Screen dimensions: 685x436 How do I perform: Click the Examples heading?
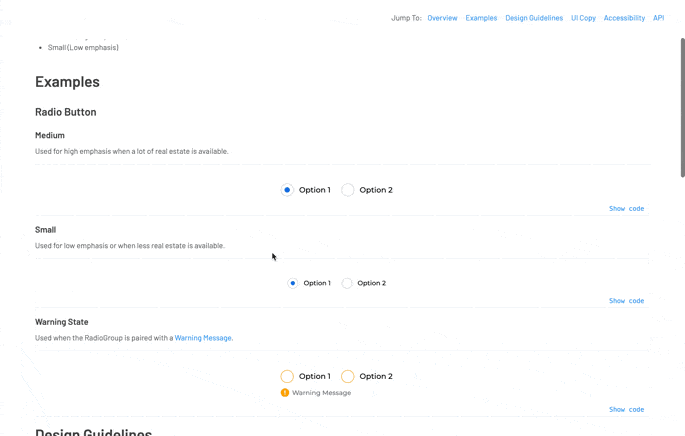tap(67, 82)
